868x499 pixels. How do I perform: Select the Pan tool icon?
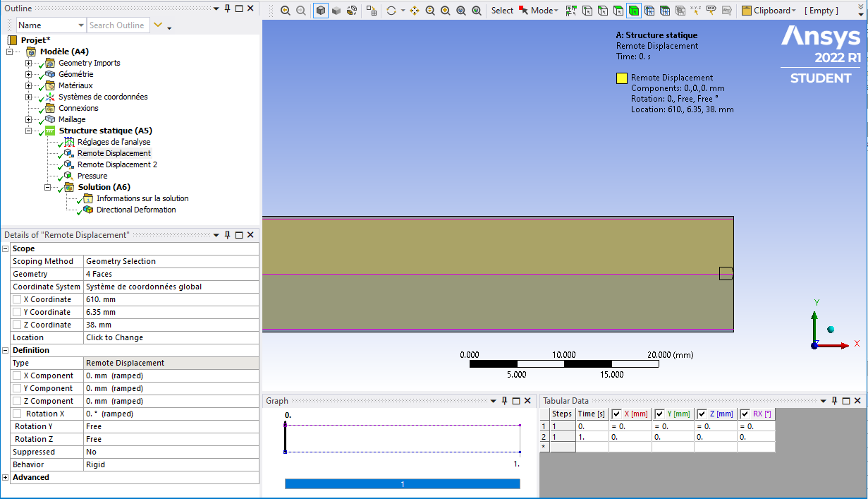point(415,11)
